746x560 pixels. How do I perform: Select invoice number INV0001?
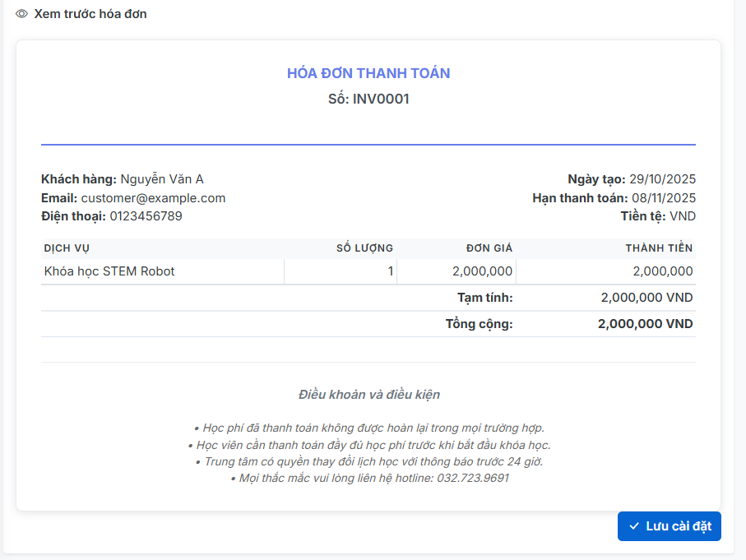pyautogui.click(x=381, y=100)
